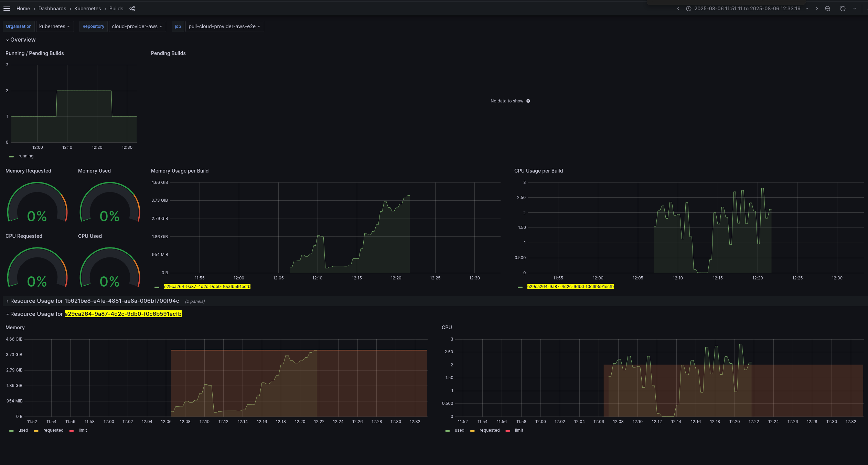Click help icon beside No data to show

coord(528,101)
